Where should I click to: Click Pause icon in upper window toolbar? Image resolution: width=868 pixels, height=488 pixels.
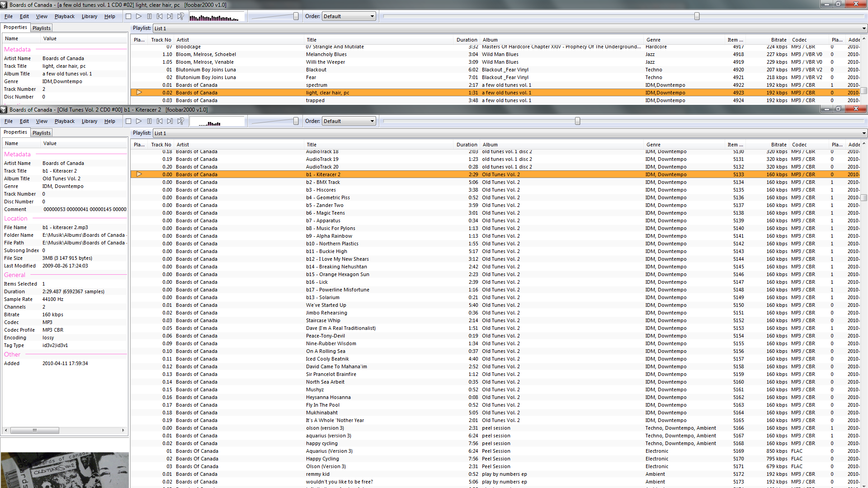149,16
